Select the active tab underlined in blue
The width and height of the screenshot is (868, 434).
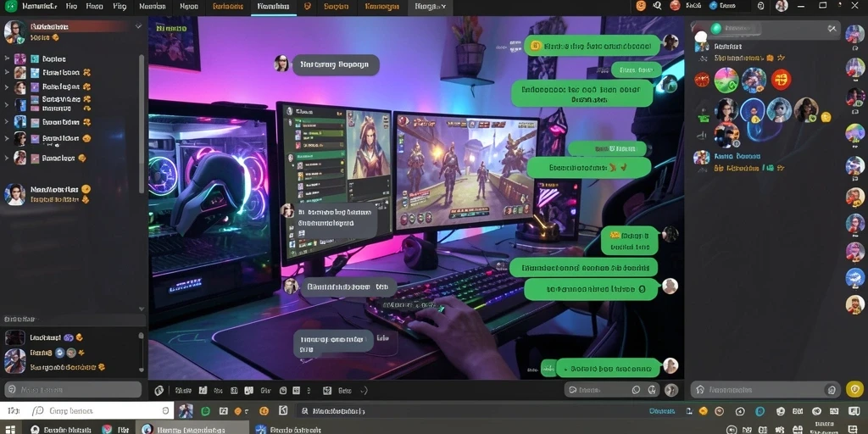coord(273,7)
